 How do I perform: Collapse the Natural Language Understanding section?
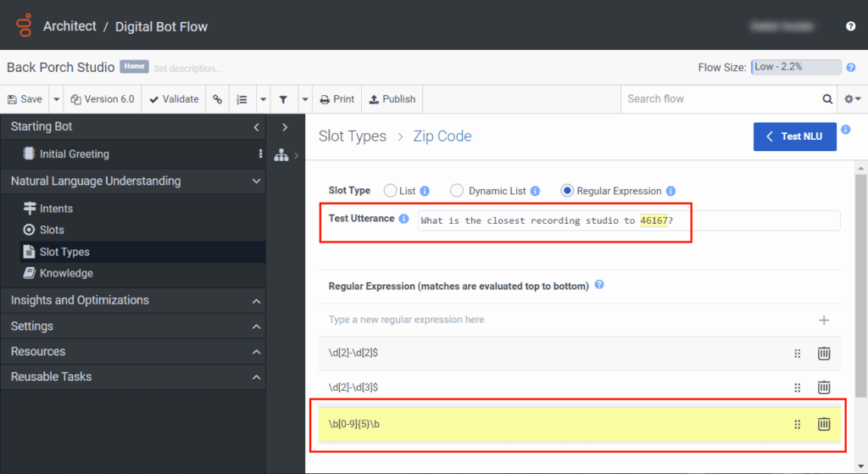[x=256, y=181]
